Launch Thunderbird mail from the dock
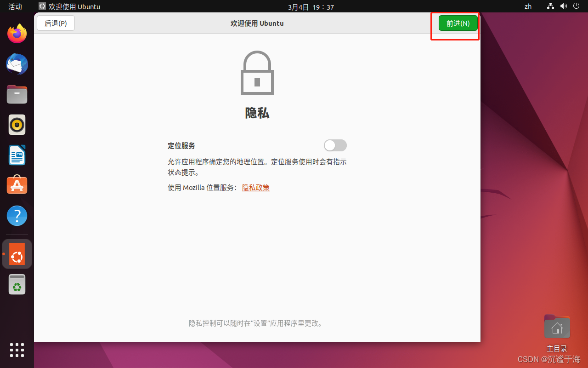Screen dimensions: 588x368 point(17,64)
